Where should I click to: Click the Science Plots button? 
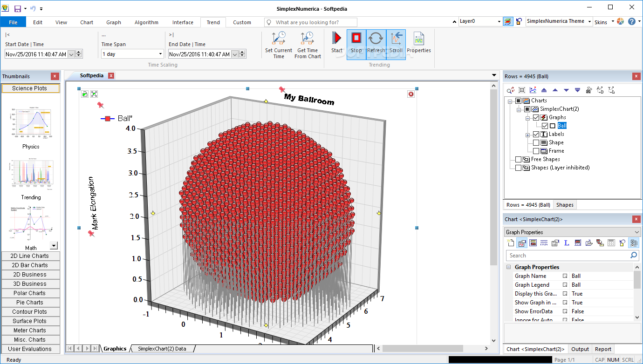coord(30,88)
